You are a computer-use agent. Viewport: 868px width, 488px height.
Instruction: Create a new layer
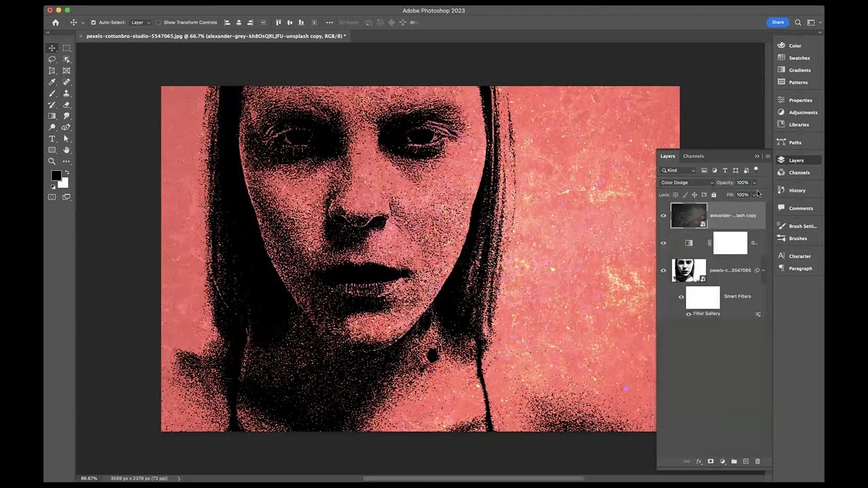click(746, 462)
